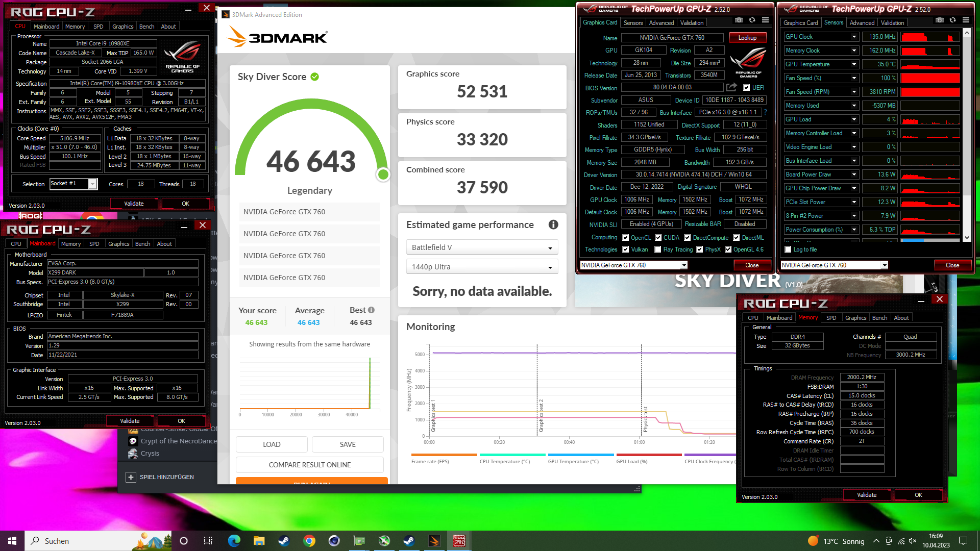Open the 1440p Ultra resolution dropdown
The height and width of the screenshot is (551, 980).
click(482, 267)
